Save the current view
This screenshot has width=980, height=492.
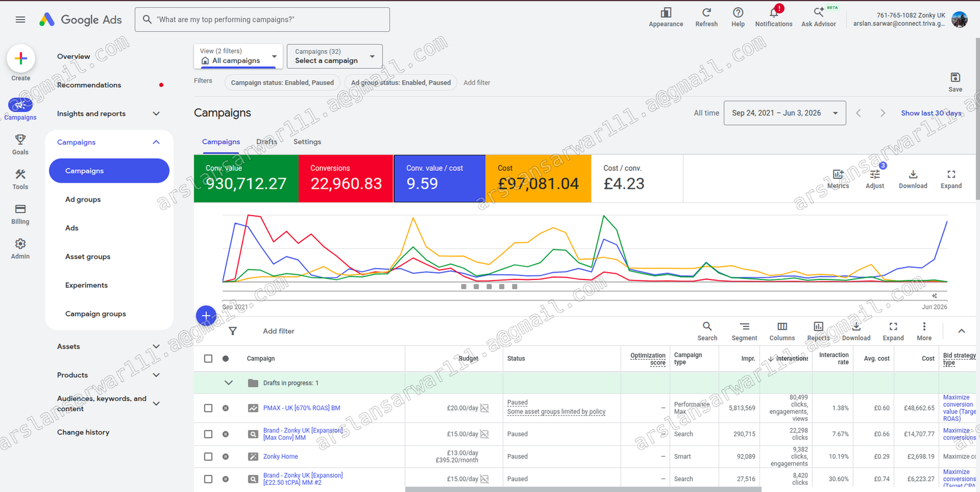[955, 81]
